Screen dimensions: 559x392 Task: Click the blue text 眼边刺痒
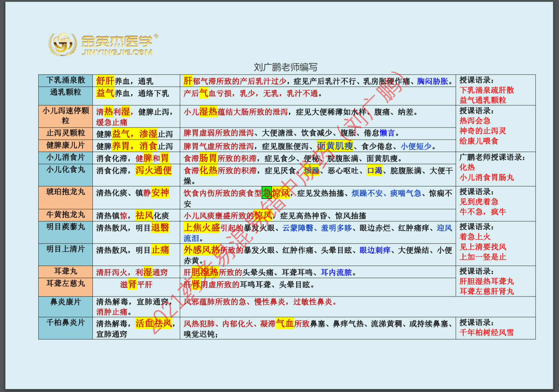(375, 250)
